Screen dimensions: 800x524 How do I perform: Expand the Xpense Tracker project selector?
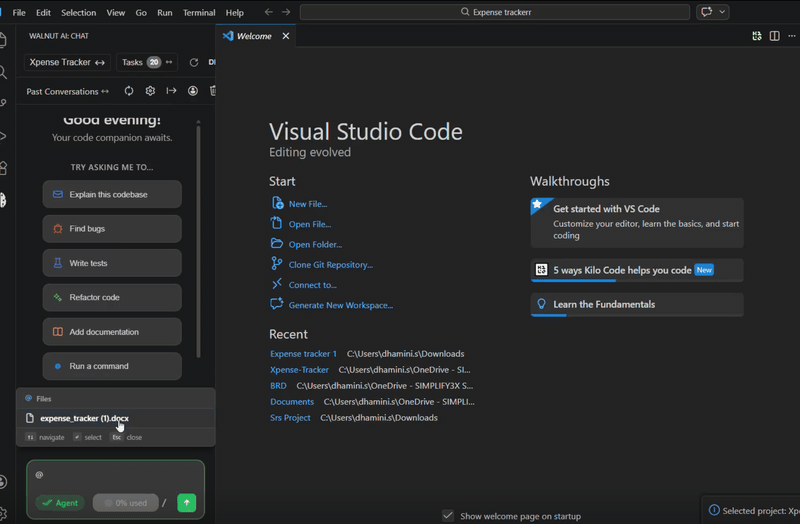point(67,62)
